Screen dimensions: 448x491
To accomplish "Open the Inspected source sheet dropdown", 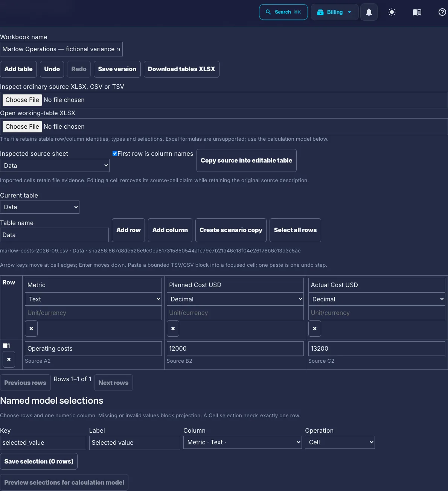I will [55, 166].
